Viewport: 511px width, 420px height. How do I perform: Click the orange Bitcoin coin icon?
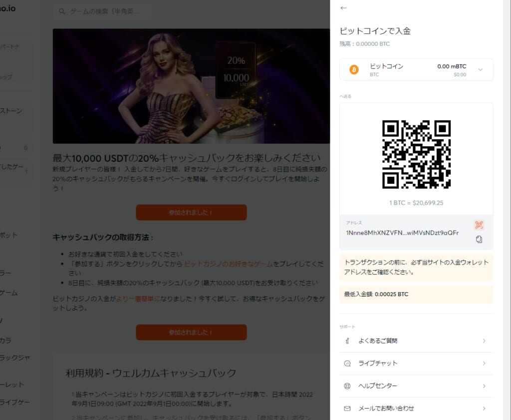(x=354, y=69)
